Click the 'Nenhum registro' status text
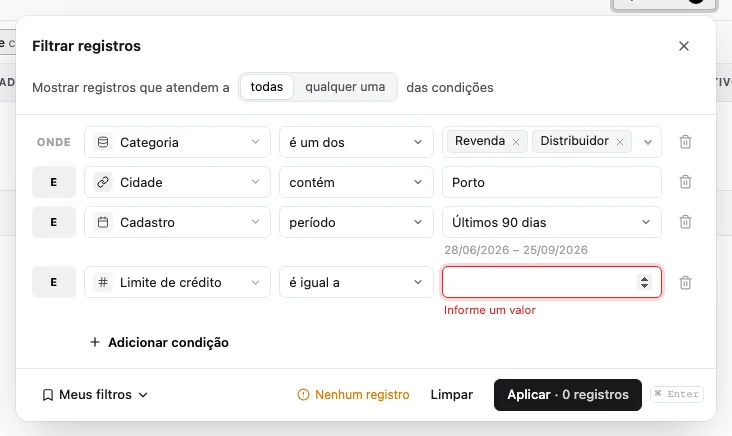This screenshot has width=732, height=436. click(x=362, y=394)
